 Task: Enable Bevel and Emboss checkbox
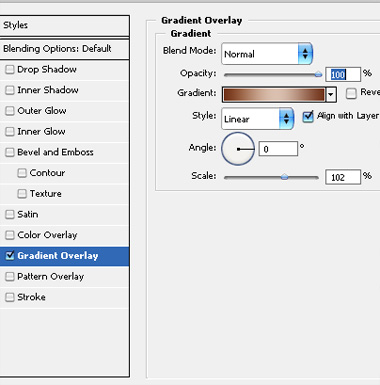[x=10, y=152]
